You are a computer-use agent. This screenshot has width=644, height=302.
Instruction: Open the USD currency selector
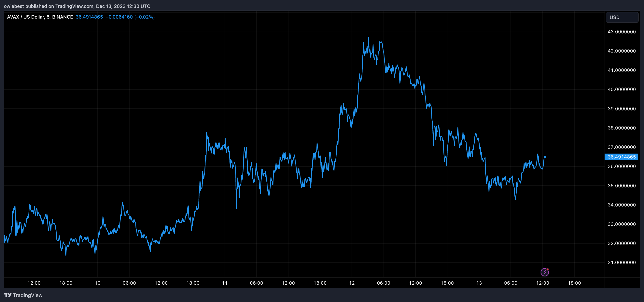point(622,17)
